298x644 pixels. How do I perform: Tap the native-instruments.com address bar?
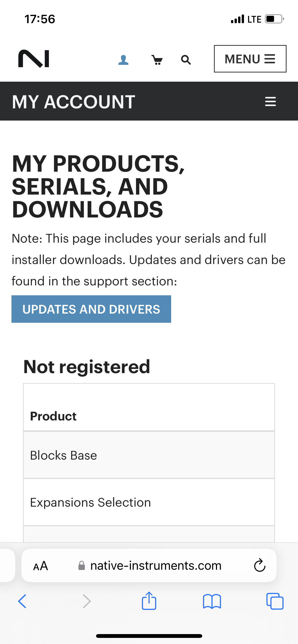pos(155,566)
